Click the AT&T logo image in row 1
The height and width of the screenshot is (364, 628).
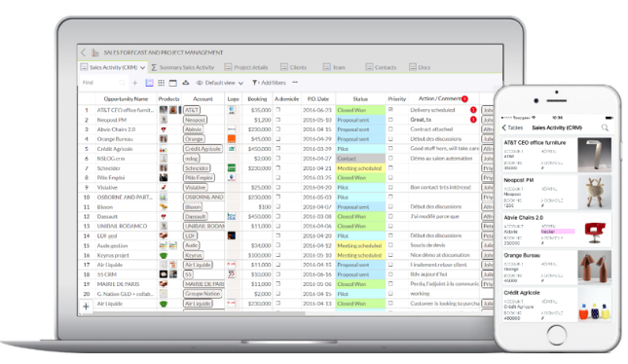[x=232, y=110]
